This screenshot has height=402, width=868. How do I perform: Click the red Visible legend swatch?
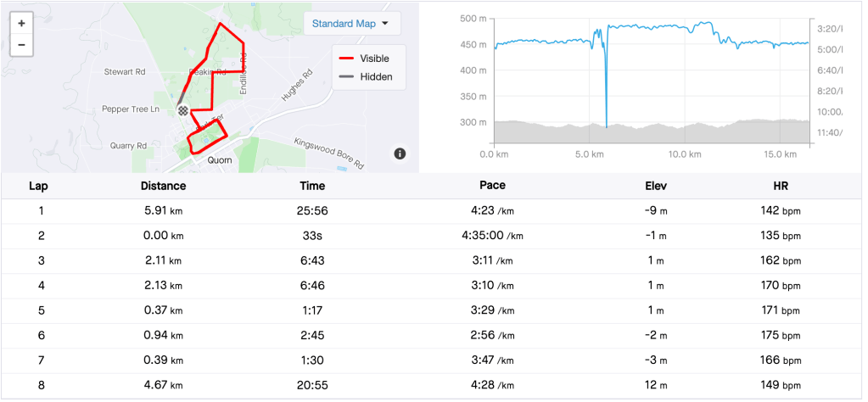(x=346, y=59)
